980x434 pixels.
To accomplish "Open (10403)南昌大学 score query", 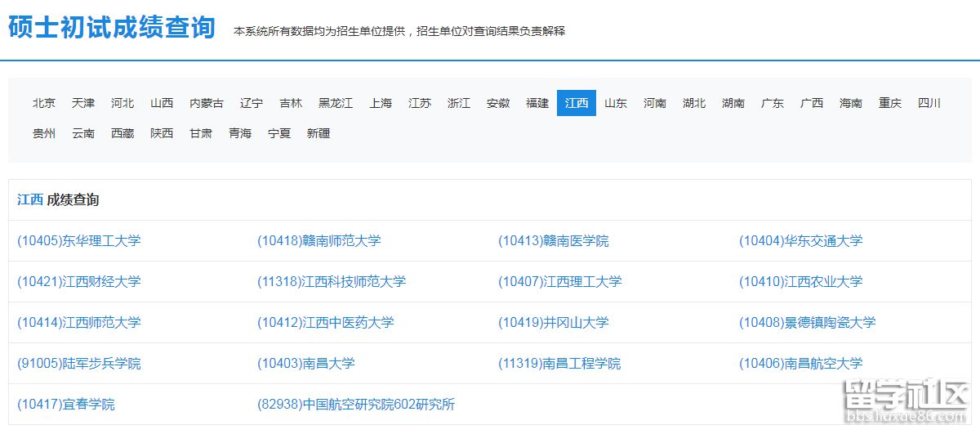I will (x=306, y=363).
